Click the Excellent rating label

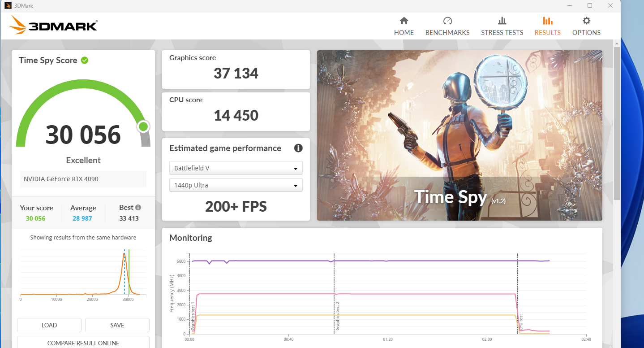coord(83,160)
